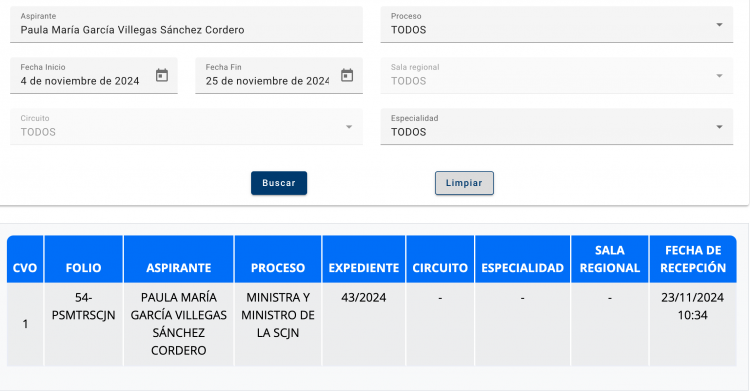
Task: Click the Limpiar button
Action: (x=464, y=183)
